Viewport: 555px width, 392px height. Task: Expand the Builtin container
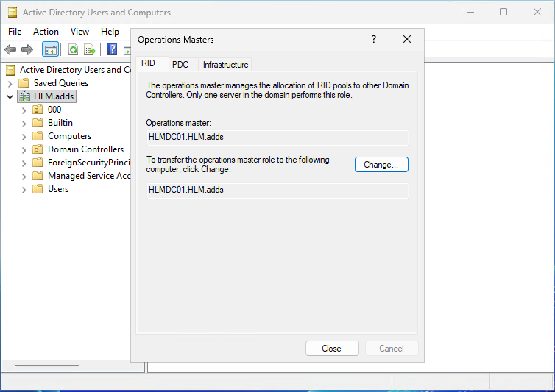click(24, 123)
